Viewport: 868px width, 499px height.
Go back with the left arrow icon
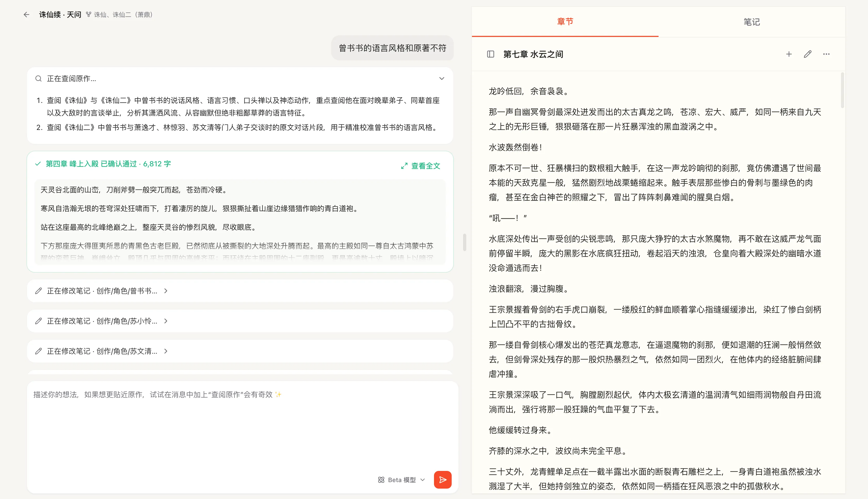27,15
